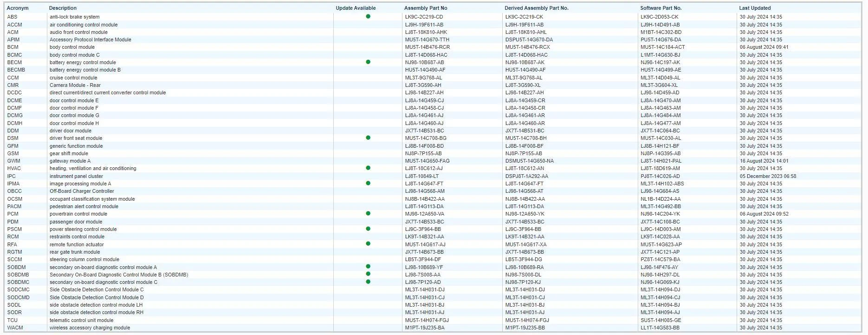Image resolution: width=868 pixels, height=335 pixels.
Task: Click derived part 'NJ98-7S008-DL'
Action: tap(523, 275)
